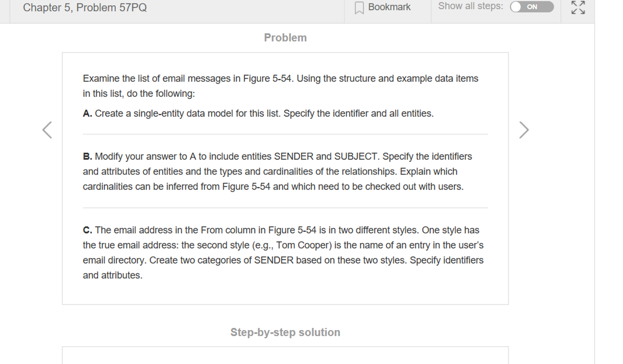Click the left chevron for previous problem

point(46,130)
